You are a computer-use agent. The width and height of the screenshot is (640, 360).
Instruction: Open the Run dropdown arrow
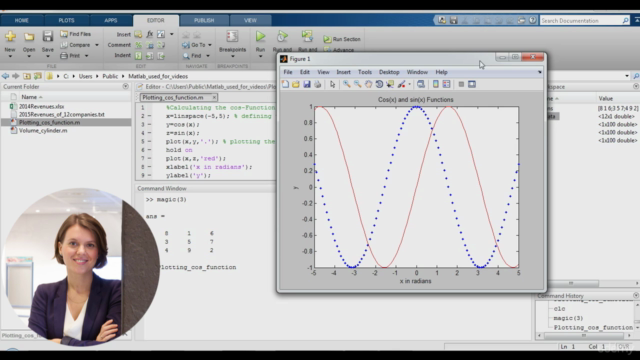click(x=260, y=56)
